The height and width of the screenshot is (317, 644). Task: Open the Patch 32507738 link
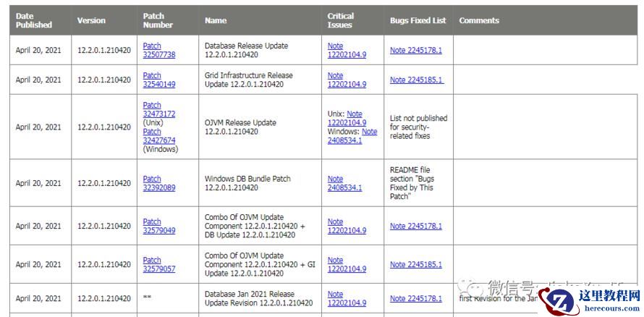[x=159, y=50]
